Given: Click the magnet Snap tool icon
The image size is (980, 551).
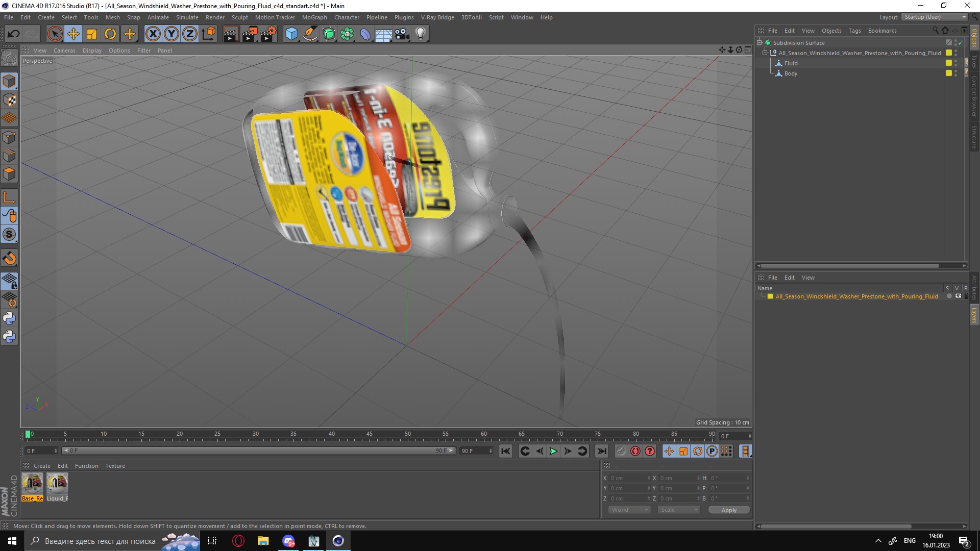Looking at the screenshot, I should 9,258.
